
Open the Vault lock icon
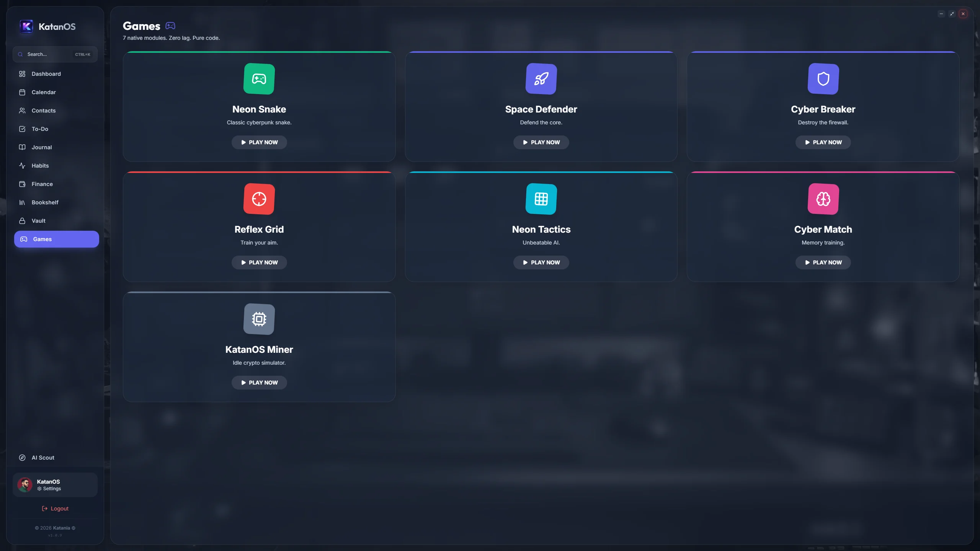(22, 221)
